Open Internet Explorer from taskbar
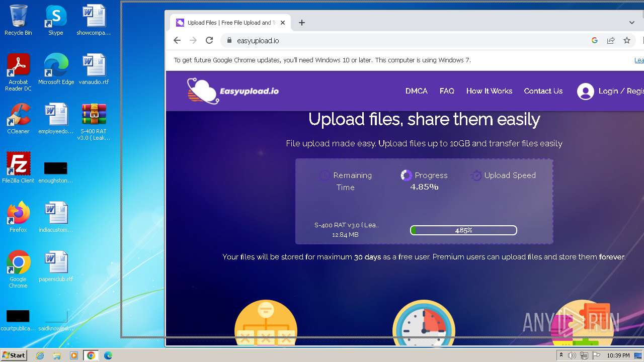Screen dimensions: 644x362 40,355
